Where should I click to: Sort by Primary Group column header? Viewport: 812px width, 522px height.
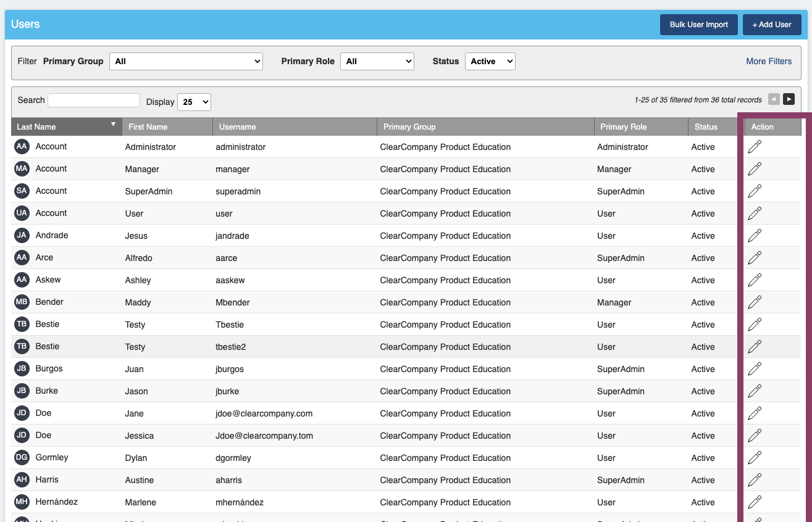[485, 126]
